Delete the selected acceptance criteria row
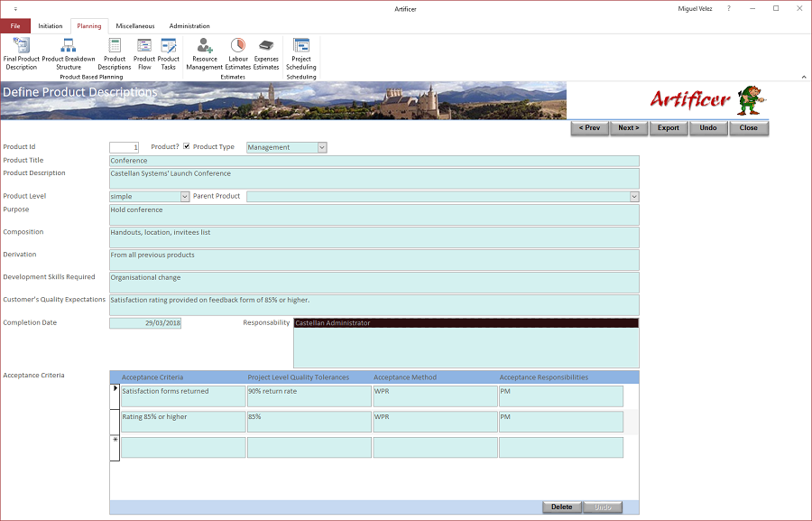This screenshot has height=521, width=812. (x=562, y=507)
